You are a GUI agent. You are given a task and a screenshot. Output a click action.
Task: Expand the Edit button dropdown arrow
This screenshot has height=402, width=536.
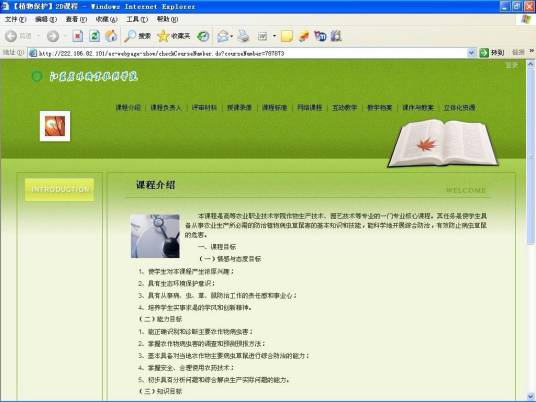tap(274, 36)
